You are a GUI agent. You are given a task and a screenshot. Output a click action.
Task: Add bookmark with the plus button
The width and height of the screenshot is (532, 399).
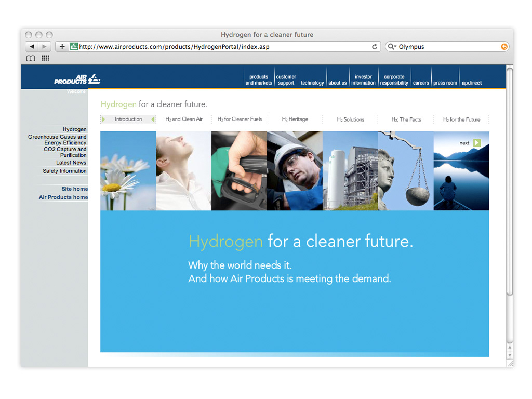click(62, 46)
